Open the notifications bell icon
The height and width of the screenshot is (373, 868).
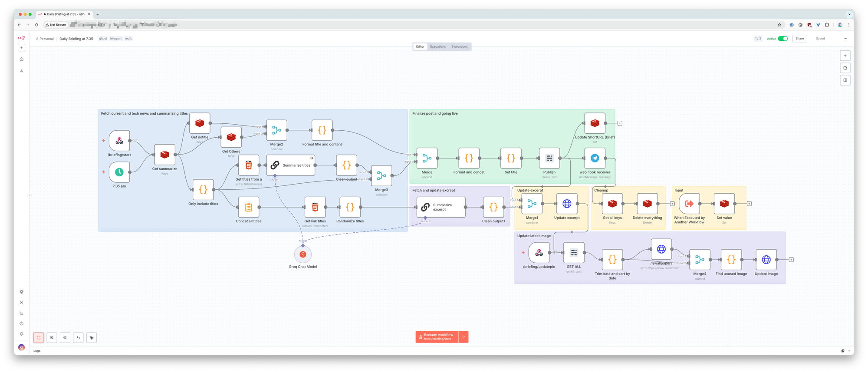21,334
